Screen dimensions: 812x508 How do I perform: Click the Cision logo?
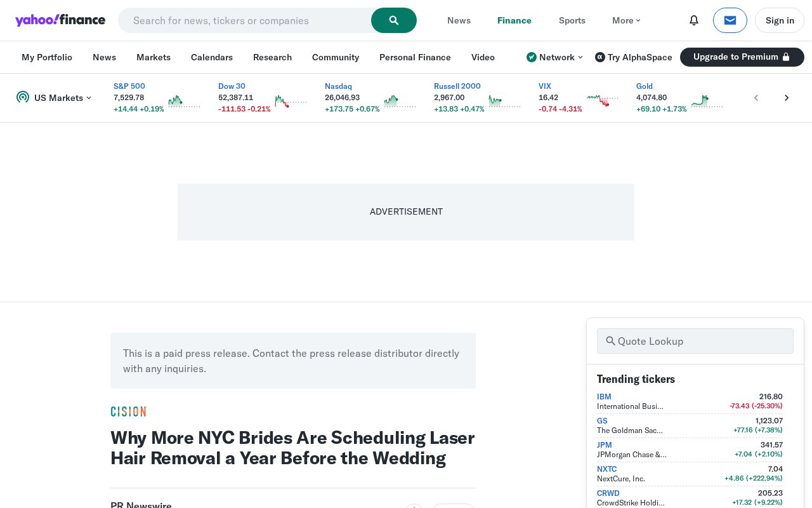click(x=129, y=411)
